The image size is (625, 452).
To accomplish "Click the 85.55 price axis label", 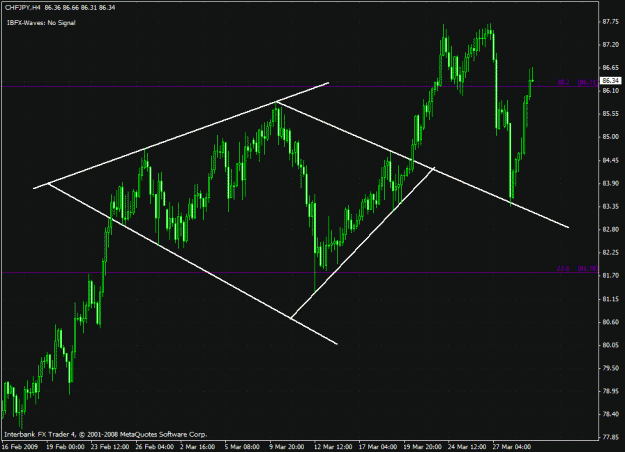I will tap(611, 114).
